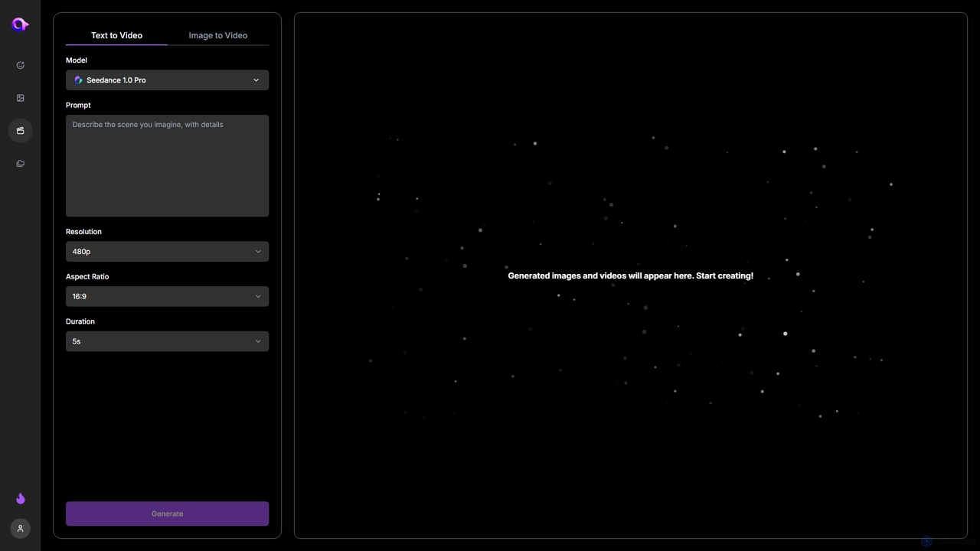
Task: Click the Prompt description text area
Action: click(x=167, y=166)
